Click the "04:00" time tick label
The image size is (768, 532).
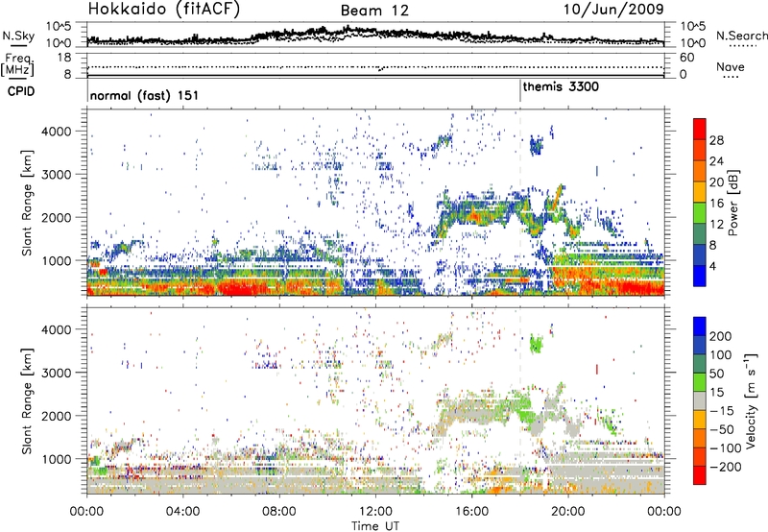[182, 512]
